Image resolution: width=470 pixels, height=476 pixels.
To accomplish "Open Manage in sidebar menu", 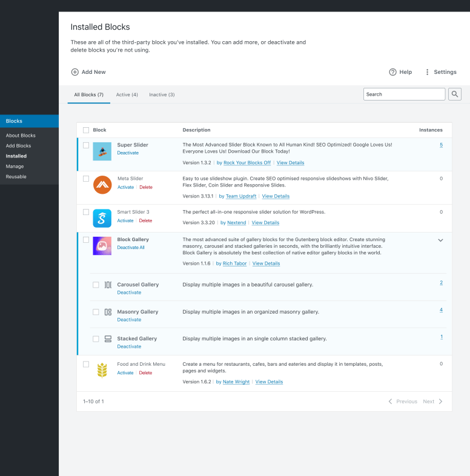I will tap(15, 167).
